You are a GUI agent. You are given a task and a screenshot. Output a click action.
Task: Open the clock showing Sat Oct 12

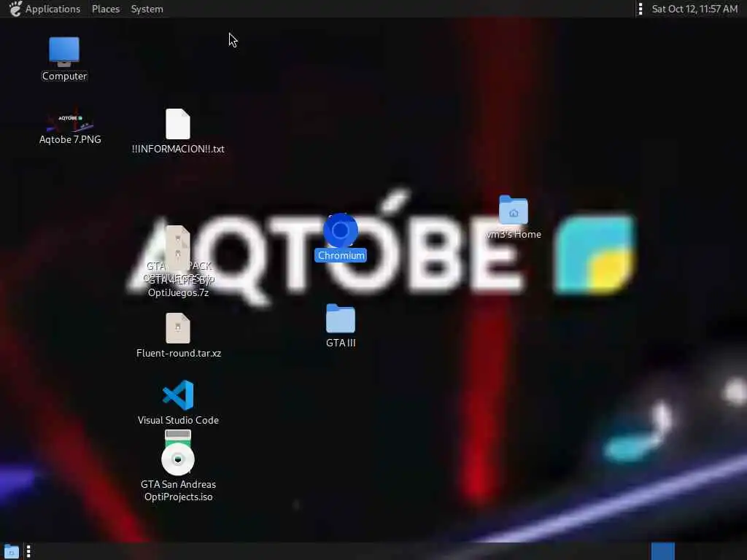(x=694, y=9)
